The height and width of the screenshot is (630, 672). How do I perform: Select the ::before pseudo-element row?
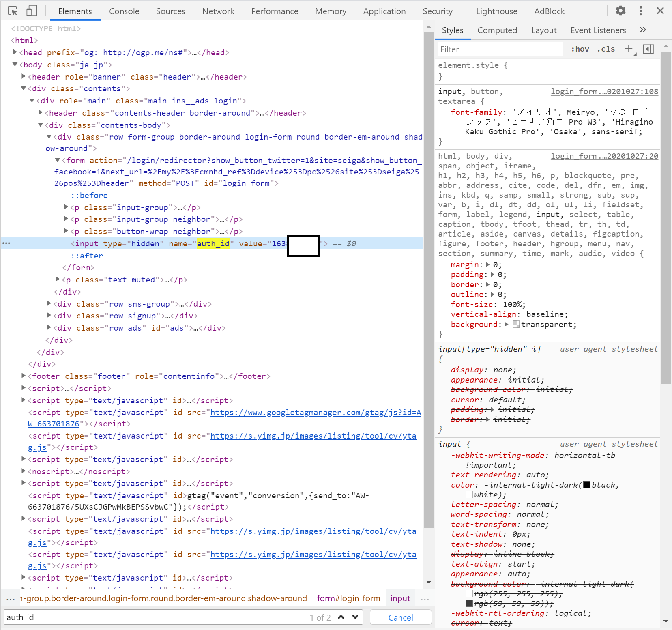89,196
